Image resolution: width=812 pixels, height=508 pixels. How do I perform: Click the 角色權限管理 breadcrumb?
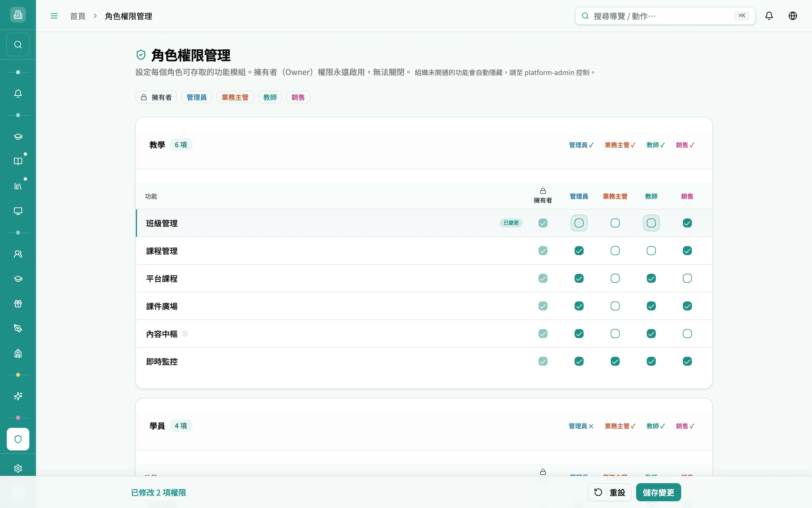point(129,16)
